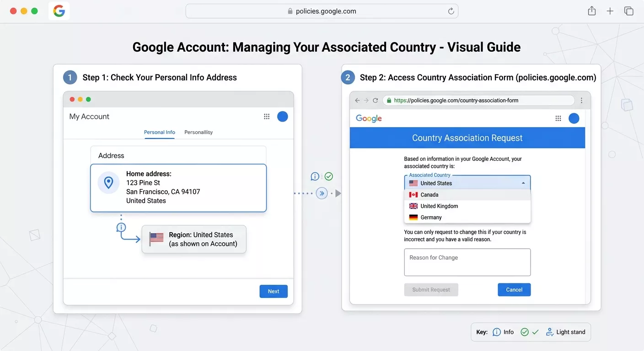The width and height of the screenshot is (644, 351).
Task: Click the My Account heading
Action: click(x=89, y=117)
